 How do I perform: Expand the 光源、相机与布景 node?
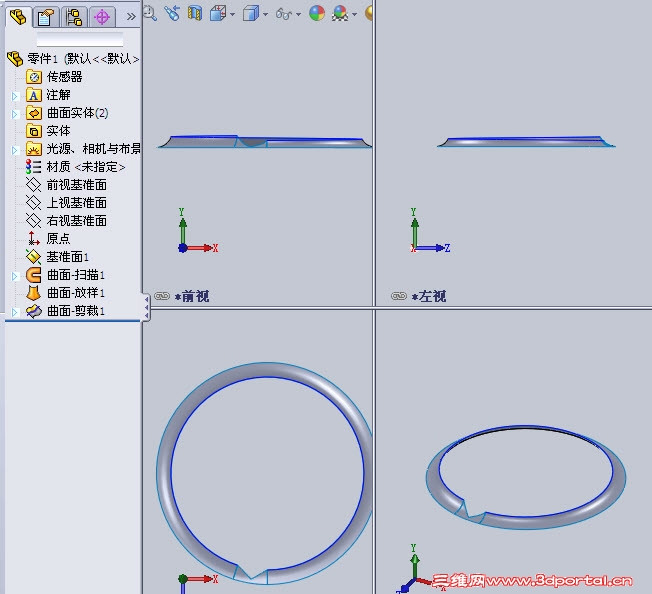[x=15, y=150]
